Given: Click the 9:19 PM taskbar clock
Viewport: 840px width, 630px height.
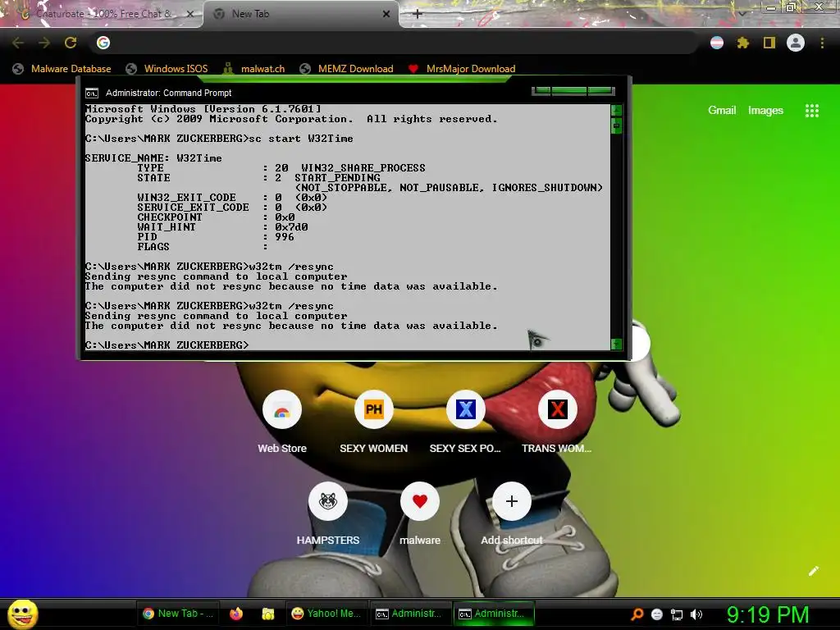Looking at the screenshot, I should [x=768, y=614].
